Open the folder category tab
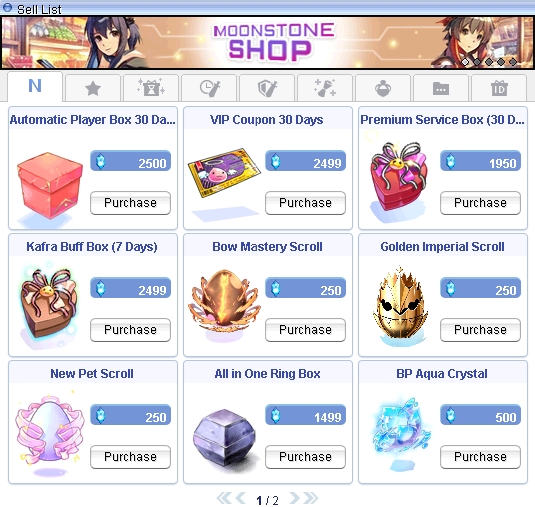Image resolution: width=535 pixels, height=507 pixels. click(441, 88)
